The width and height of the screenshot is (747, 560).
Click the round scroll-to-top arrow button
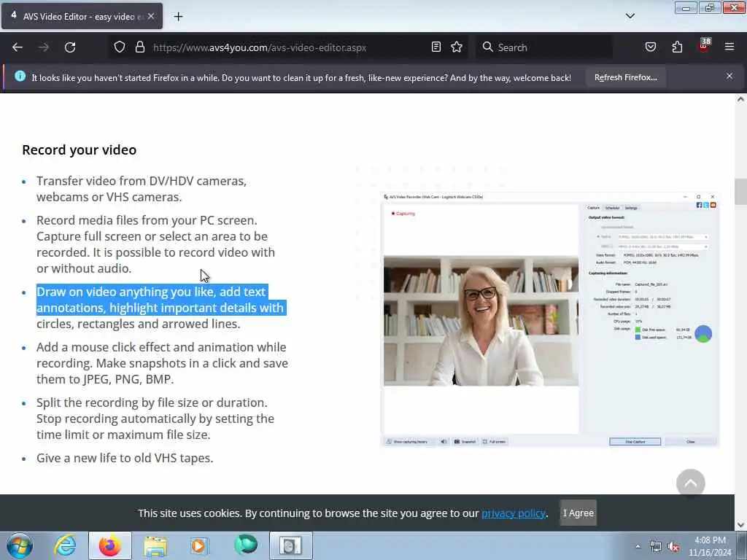pos(690,483)
